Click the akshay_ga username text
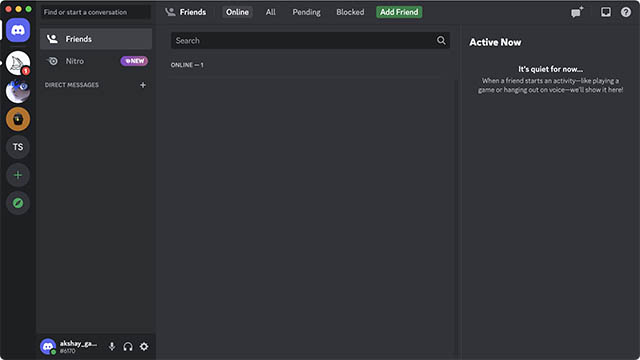The width and height of the screenshot is (640, 360). click(78, 344)
